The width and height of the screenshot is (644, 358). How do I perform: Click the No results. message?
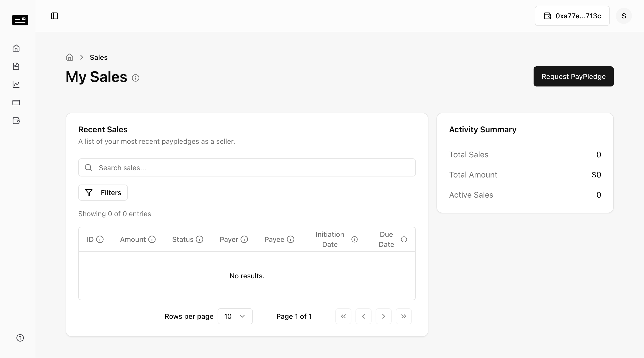click(x=247, y=276)
